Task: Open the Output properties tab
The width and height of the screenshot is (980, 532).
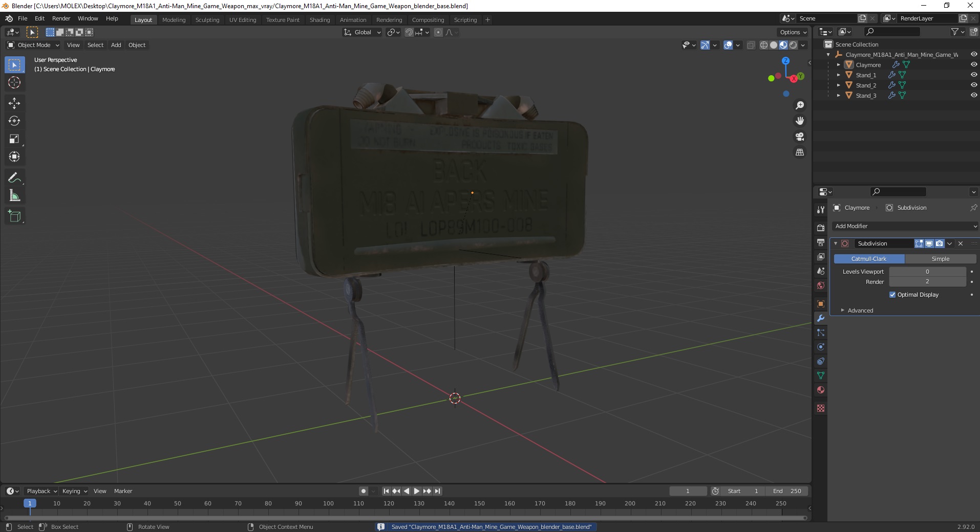Action: click(821, 242)
